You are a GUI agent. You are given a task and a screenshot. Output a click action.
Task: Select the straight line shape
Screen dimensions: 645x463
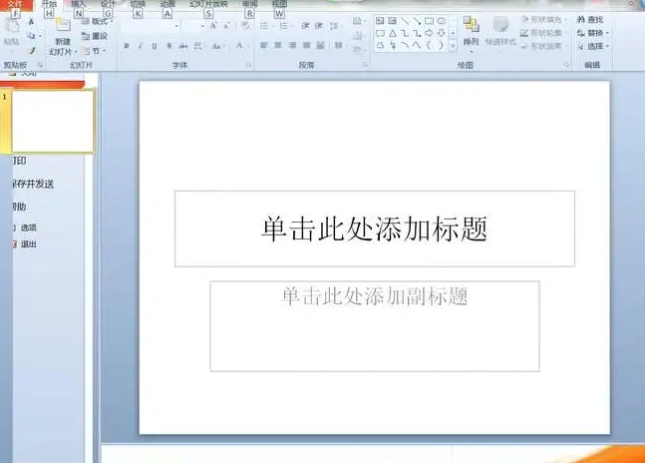405,21
